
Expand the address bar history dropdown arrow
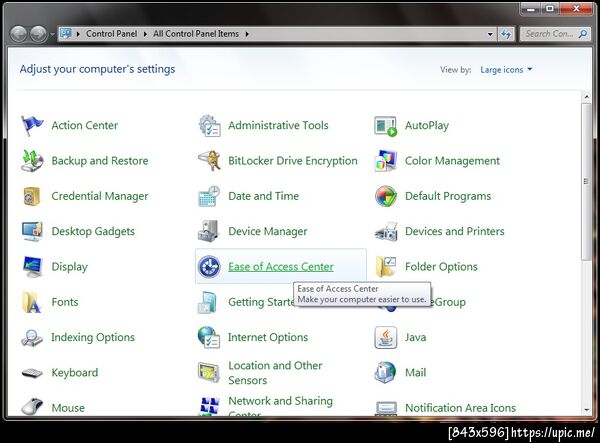click(x=490, y=34)
